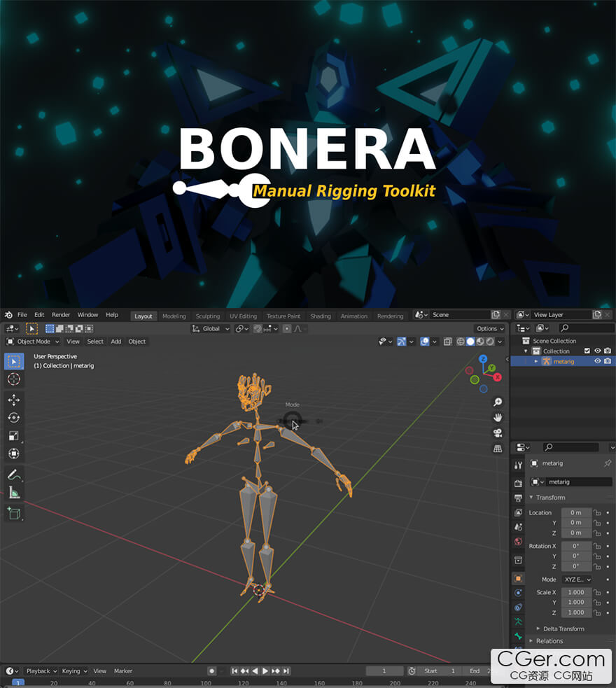
Task: Toggle Scale X lock
Action: click(597, 592)
